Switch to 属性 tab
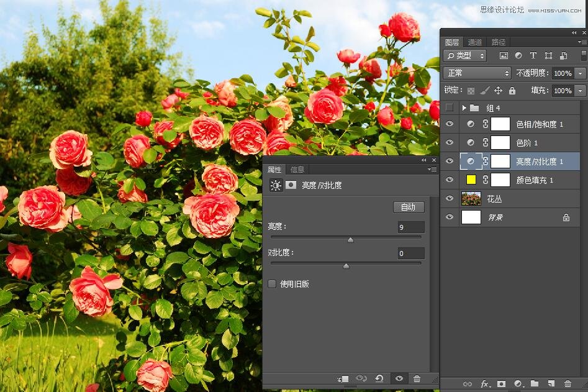 274,170
